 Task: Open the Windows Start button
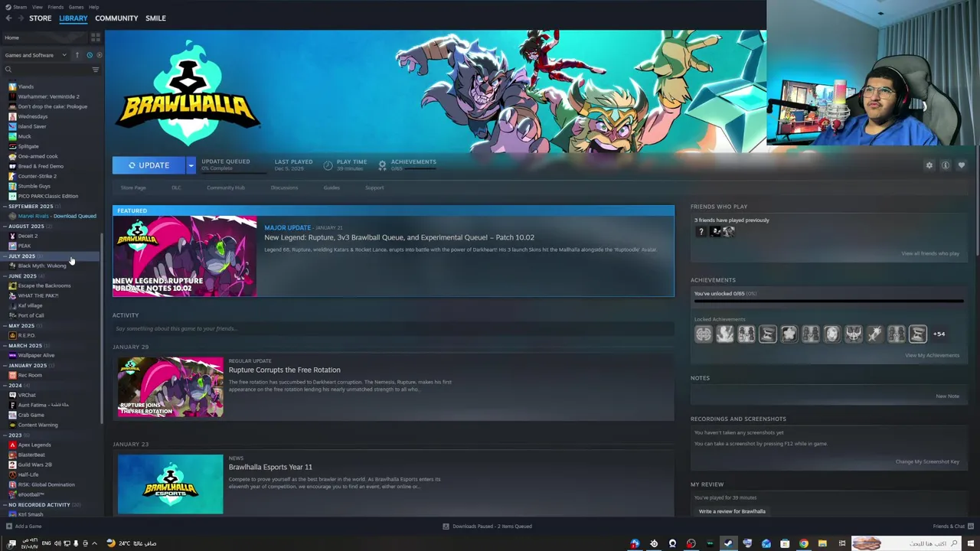[x=971, y=543]
